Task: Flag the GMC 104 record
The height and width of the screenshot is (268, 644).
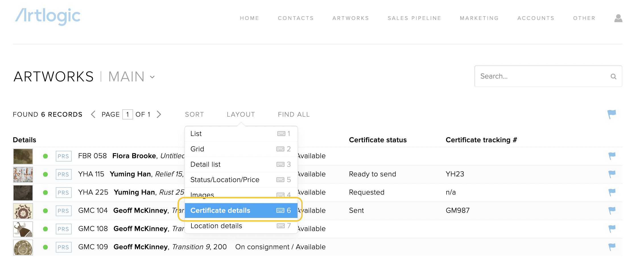Action: click(612, 211)
